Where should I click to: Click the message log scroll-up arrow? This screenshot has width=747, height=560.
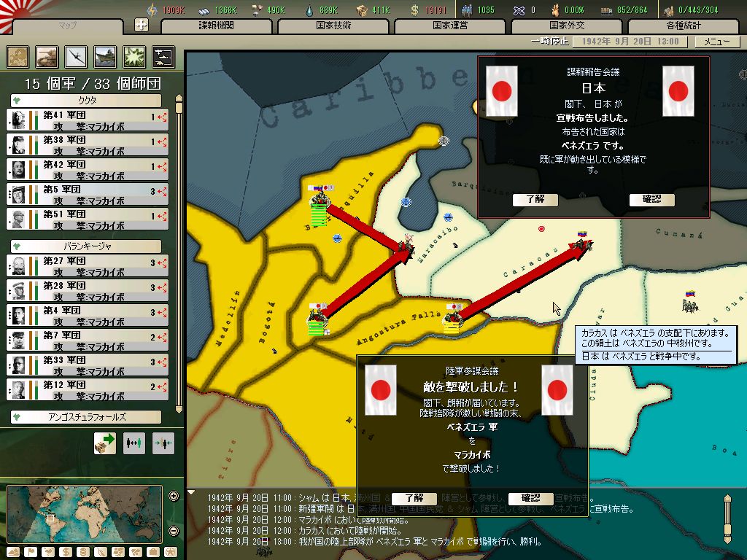[727, 499]
